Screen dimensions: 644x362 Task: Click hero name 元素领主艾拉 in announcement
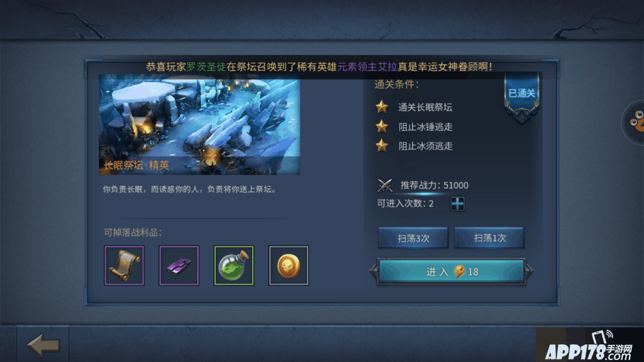click(x=367, y=67)
